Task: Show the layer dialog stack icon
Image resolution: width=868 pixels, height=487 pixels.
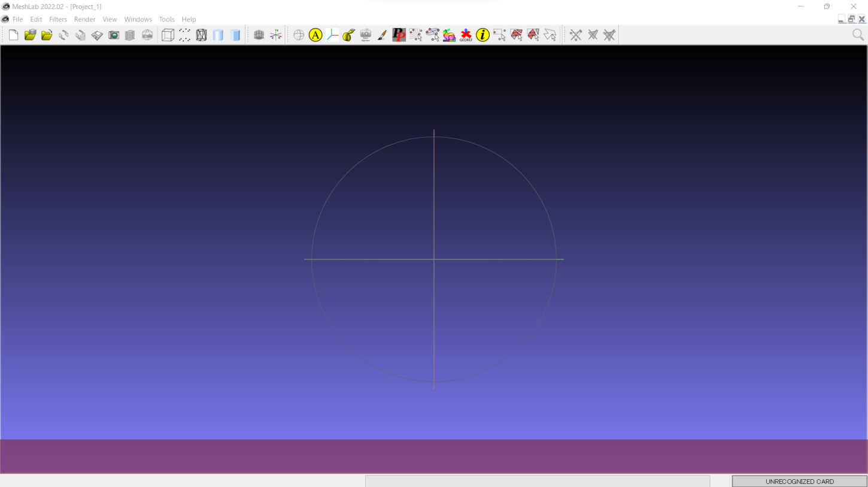Action: tap(130, 35)
